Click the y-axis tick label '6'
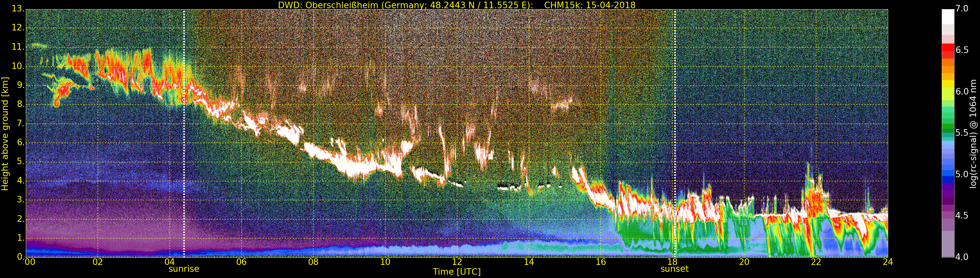 21,142
